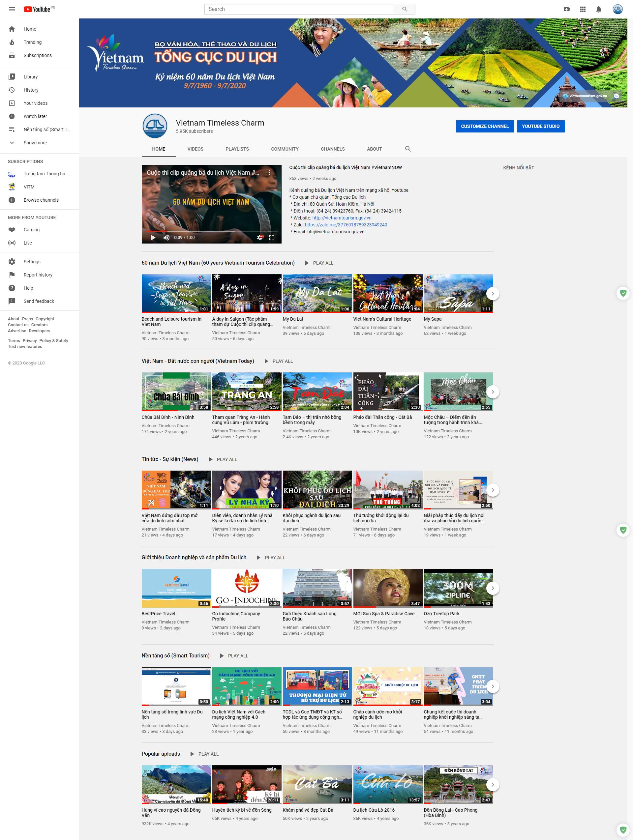
Task: Open the create video camera icon
Action: [x=567, y=9]
